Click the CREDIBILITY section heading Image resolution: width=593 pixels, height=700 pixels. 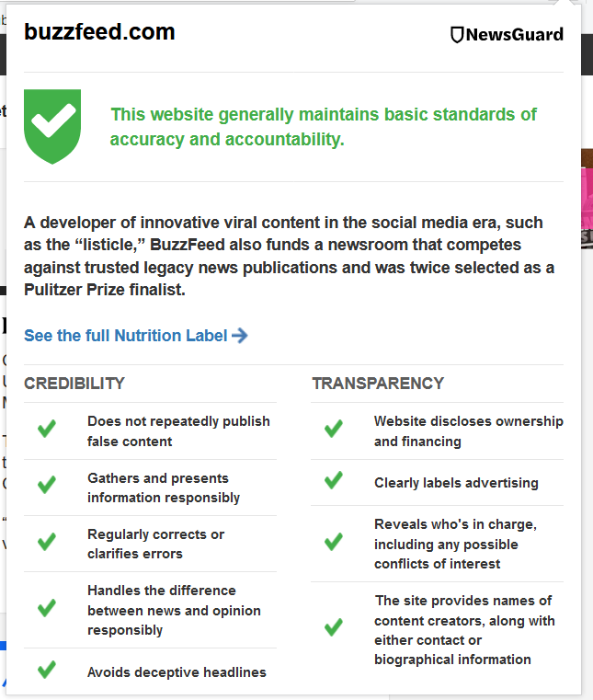click(x=74, y=384)
